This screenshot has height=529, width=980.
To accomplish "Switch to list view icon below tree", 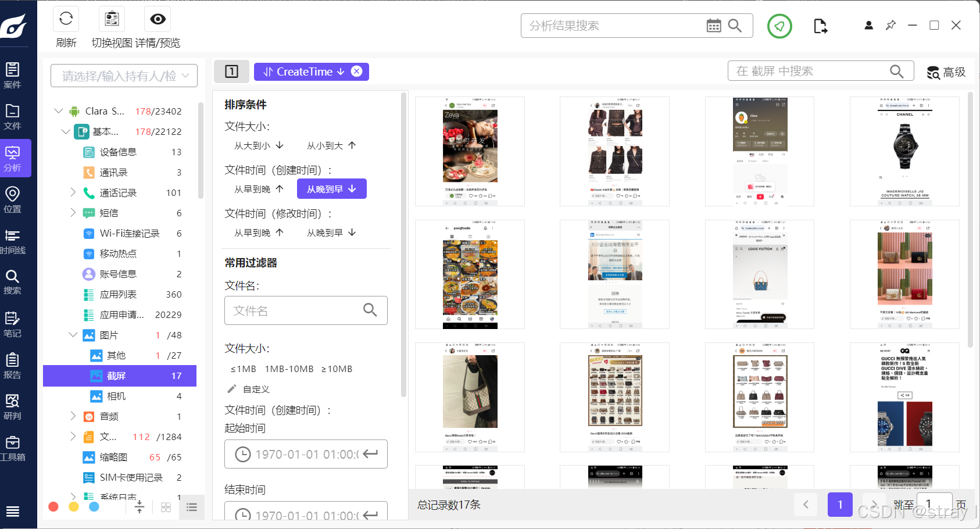I will 192,507.
